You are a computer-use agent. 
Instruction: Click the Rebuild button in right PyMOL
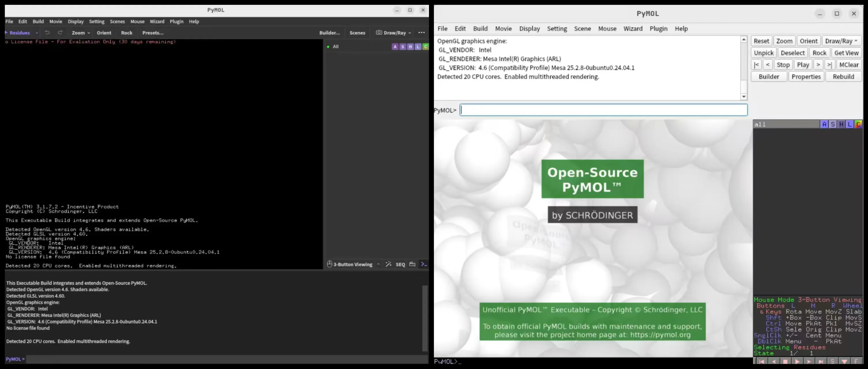(843, 76)
